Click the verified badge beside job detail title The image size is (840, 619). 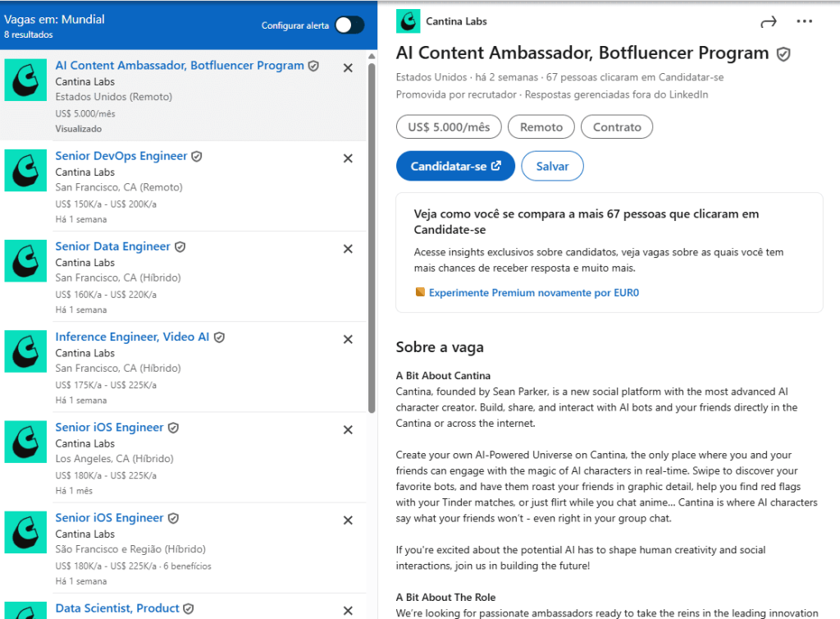point(783,54)
